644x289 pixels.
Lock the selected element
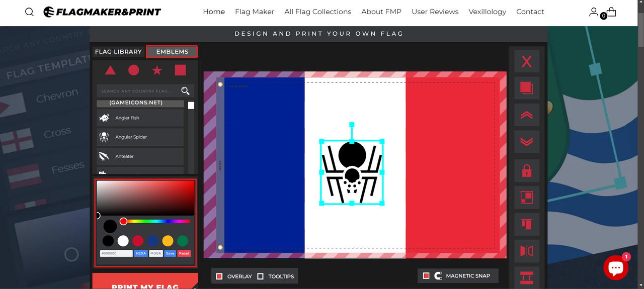coord(527,171)
